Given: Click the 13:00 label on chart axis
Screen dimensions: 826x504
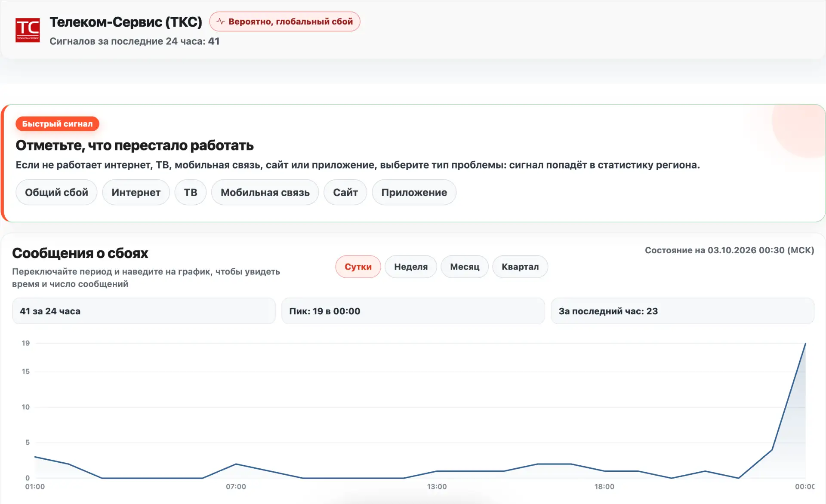Looking at the screenshot, I should [x=437, y=486].
